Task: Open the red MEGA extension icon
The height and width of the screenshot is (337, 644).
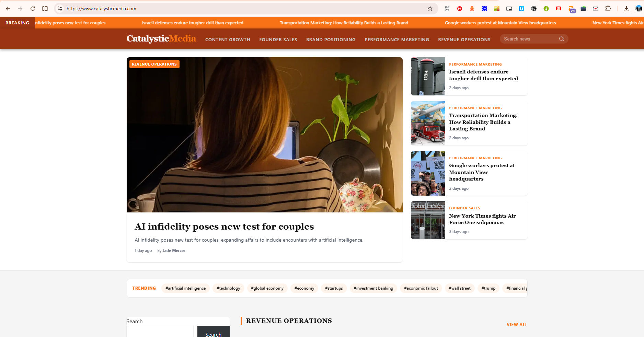Action: pos(460,9)
